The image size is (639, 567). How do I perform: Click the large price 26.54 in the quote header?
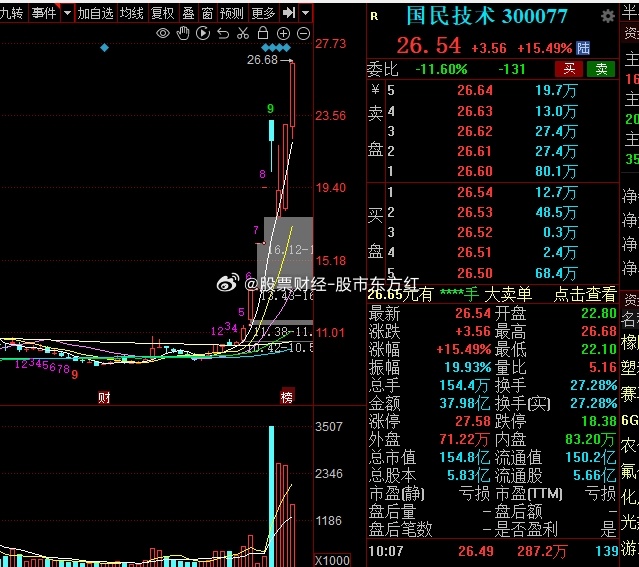coord(429,46)
